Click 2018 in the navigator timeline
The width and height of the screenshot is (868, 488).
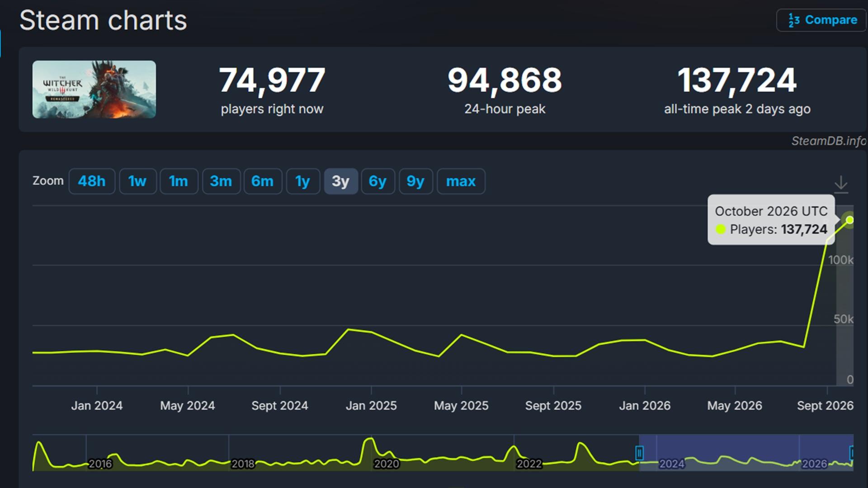point(243,464)
